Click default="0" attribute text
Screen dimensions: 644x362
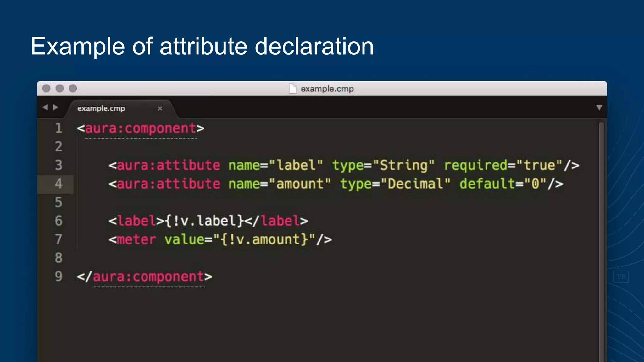(503, 184)
